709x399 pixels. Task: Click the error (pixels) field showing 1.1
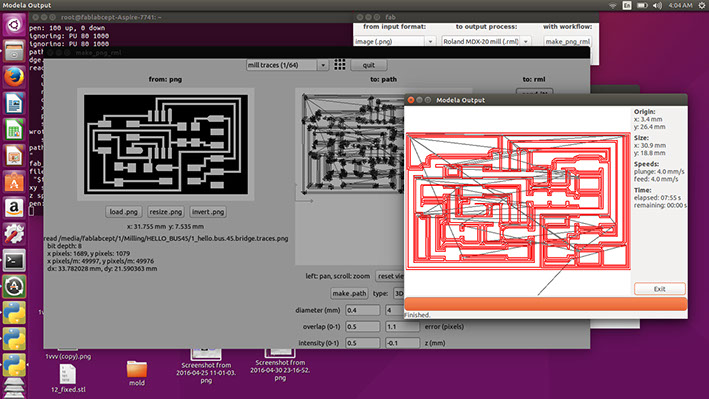click(402, 326)
